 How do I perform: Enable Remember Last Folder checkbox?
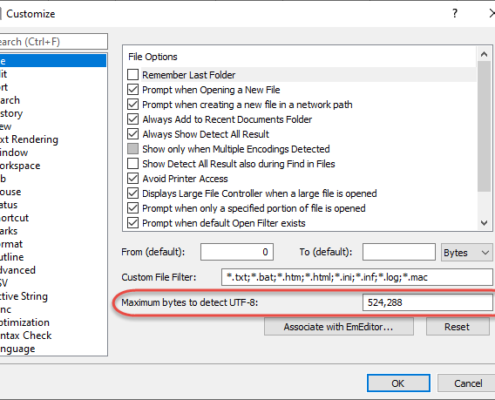click(133, 75)
